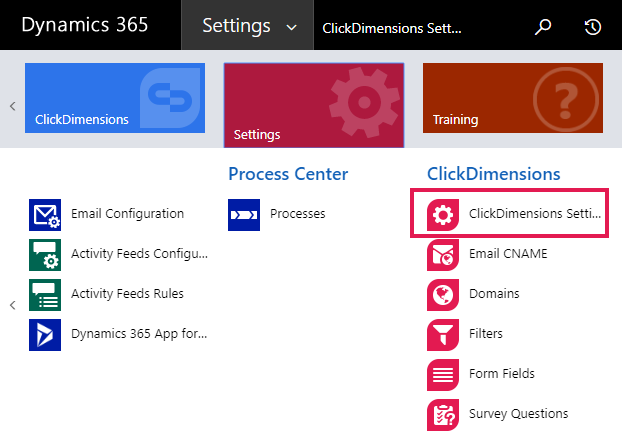This screenshot has height=441, width=622.
Task: Open recently viewed history icon
Action: click(593, 27)
